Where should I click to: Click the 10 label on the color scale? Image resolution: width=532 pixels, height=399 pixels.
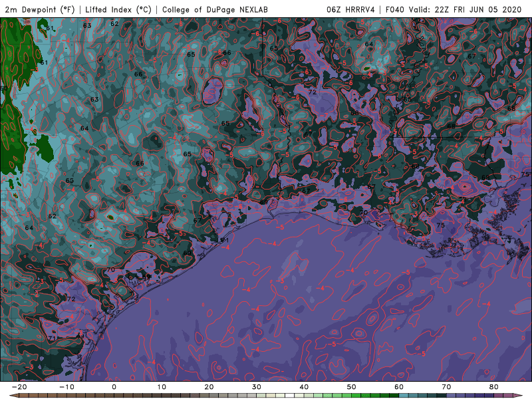162,387
